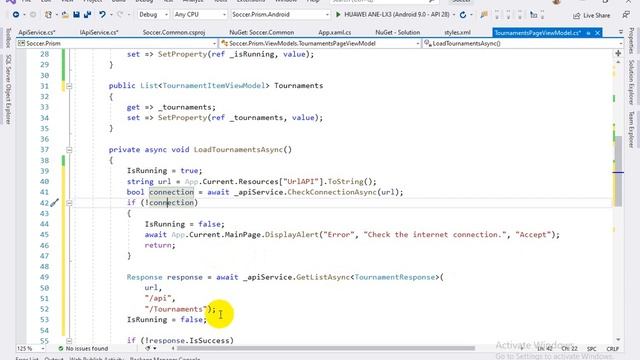The image size is (640, 360).
Task: Collapse the if block at line 42
Action: tap(69, 203)
